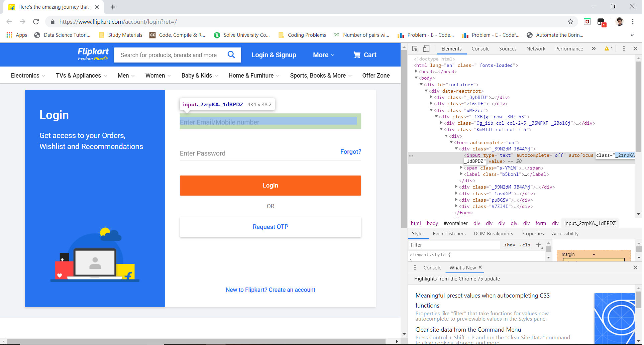Open the More dropdown in header
This screenshot has width=644, height=345.
pyautogui.click(x=324, y=55)
